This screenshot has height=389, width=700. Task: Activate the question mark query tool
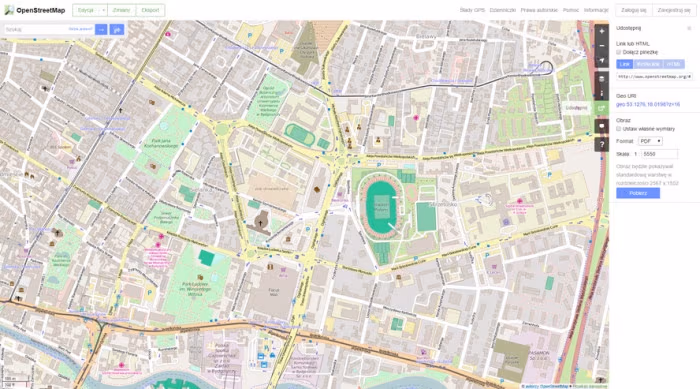coord(601,144)
